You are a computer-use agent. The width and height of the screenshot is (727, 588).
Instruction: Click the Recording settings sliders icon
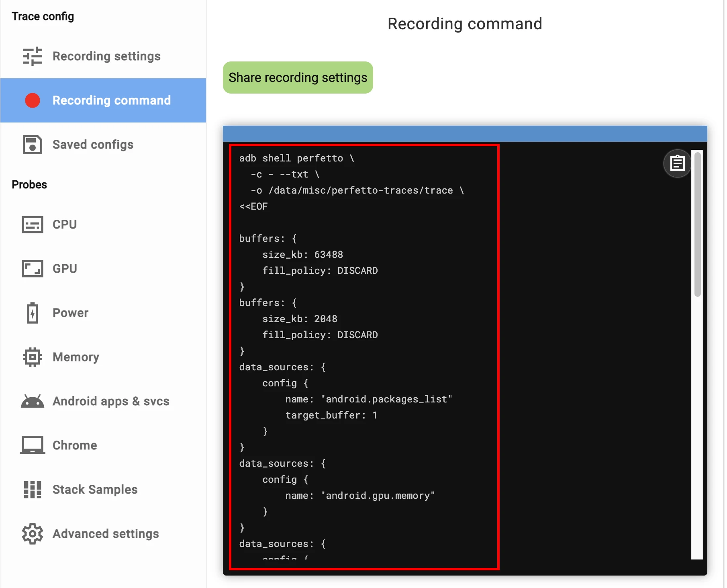(32, 56)
